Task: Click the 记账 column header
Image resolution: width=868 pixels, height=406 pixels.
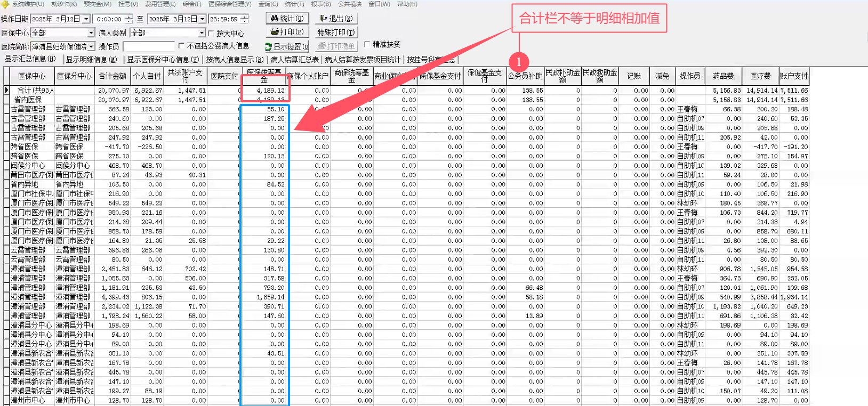Action: point(634,76)
